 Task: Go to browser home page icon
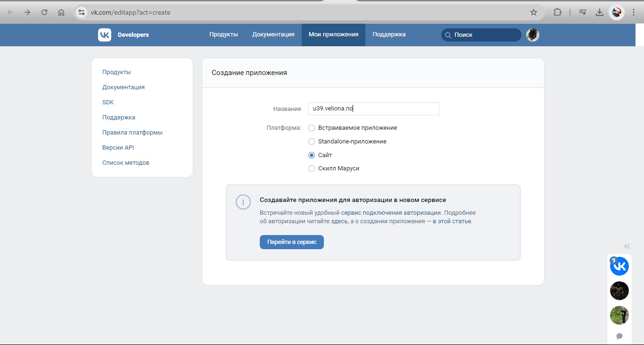tap(61, 12)
